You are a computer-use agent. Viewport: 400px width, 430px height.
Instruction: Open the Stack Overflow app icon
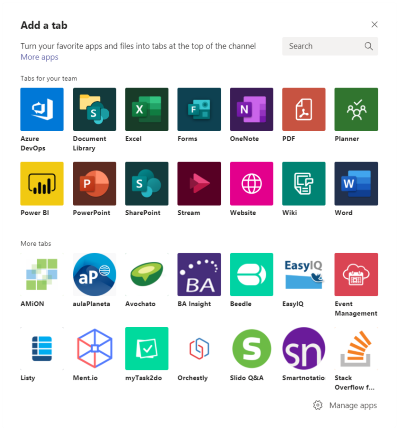[356, 348]
